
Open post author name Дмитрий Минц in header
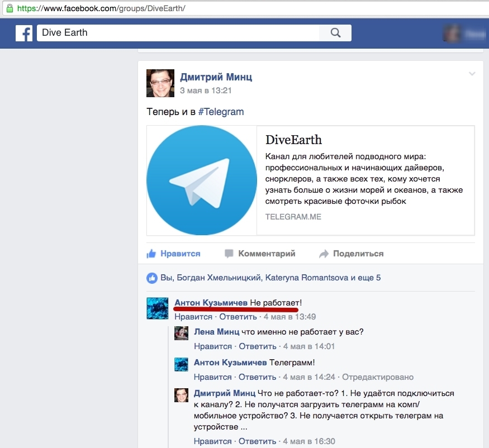(216, 77)
